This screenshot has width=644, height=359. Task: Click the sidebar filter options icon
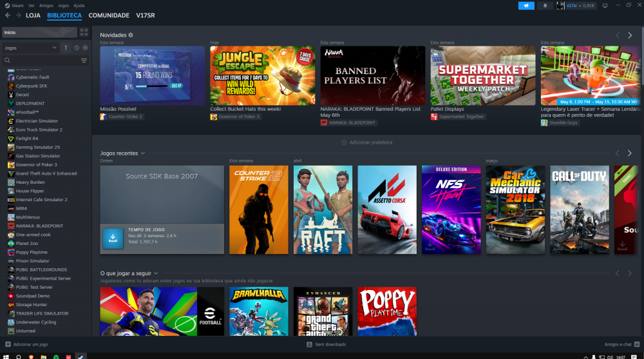[x=84, y=61]
